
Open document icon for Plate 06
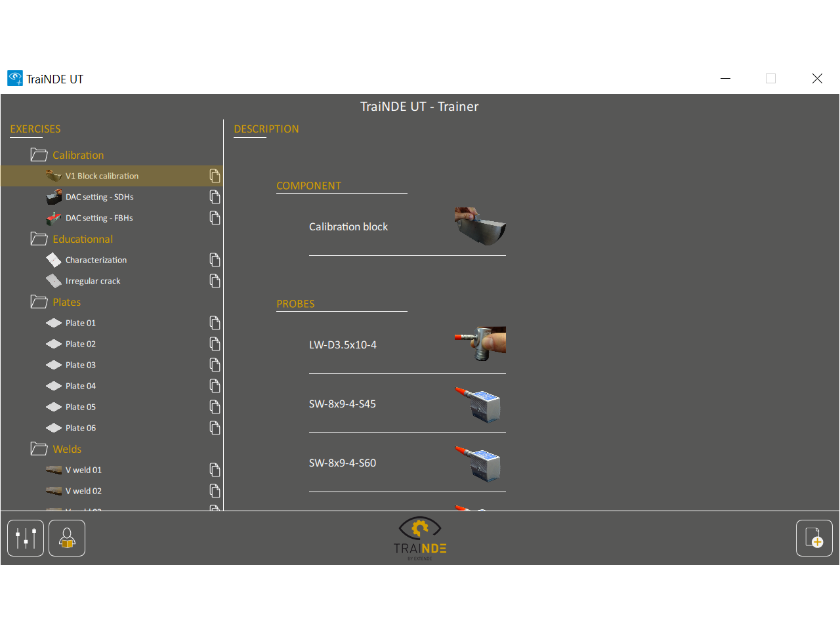(x=215, y=428)
